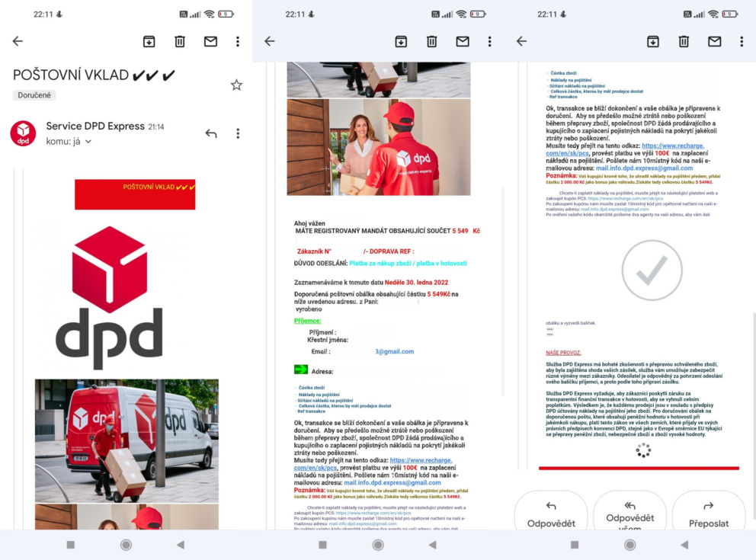Open top overflow menu in left screenshot
The height and width of the screenshot is (560, 756).
point(238,41)
